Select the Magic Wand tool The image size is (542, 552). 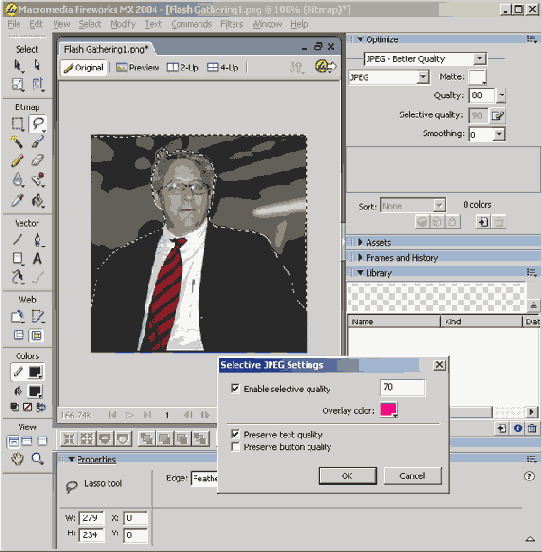[x=17, y=142]
